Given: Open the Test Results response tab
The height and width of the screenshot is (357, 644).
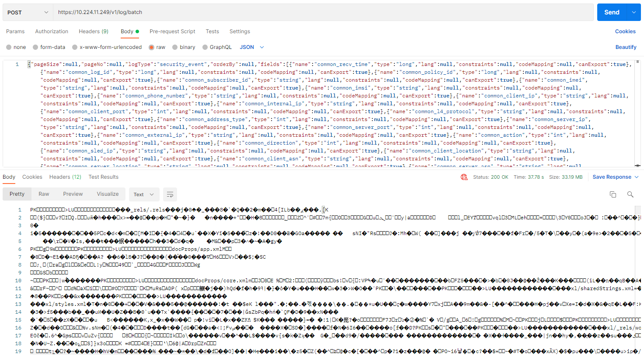Looking at the screenshot, I should (103, 177).
